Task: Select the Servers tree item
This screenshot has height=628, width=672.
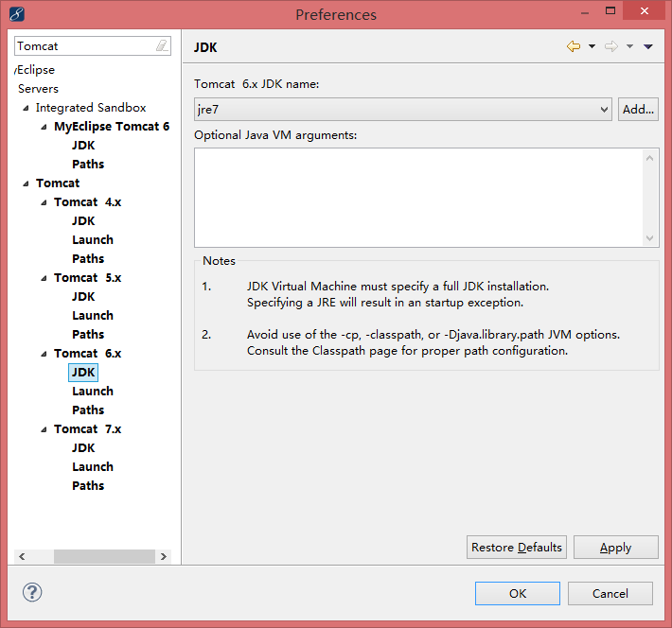Action: [x=38, y=89]
